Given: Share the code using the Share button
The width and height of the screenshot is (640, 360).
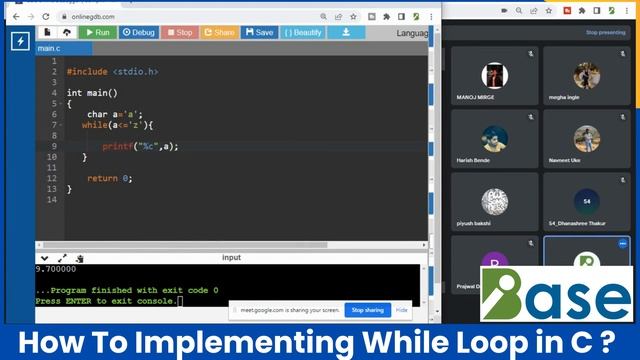Looking at the screenshot, I should 219,32.
